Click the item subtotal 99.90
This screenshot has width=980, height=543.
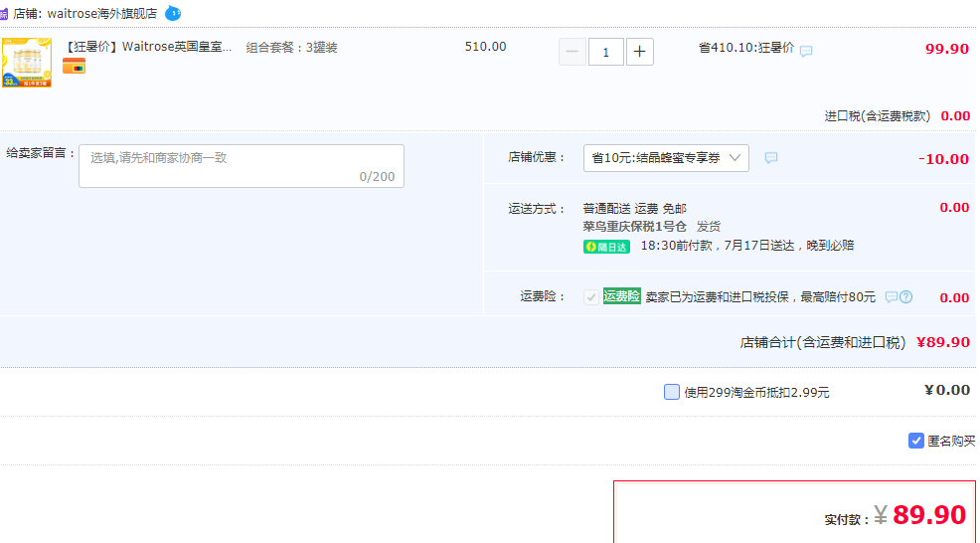(947, 49)
